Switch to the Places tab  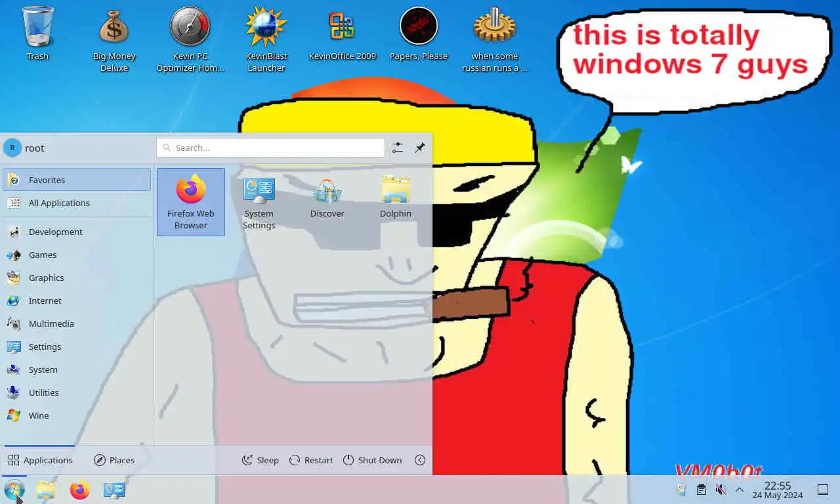point(114,460)
